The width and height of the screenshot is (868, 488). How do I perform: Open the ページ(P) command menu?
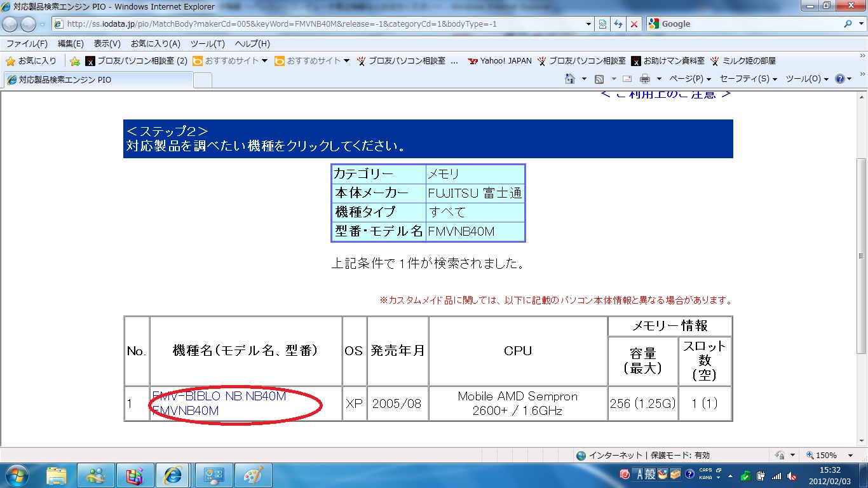click(x=690, y=79)
